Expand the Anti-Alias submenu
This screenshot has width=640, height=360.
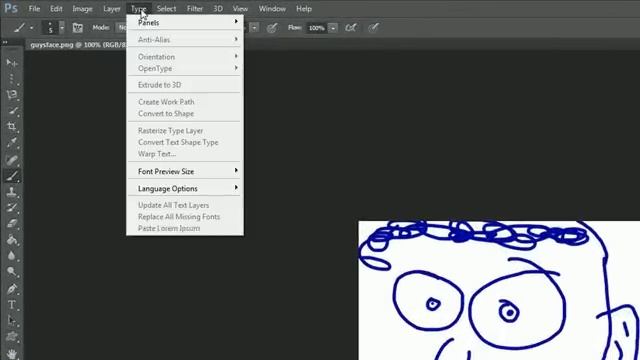(x=185, y=40)
